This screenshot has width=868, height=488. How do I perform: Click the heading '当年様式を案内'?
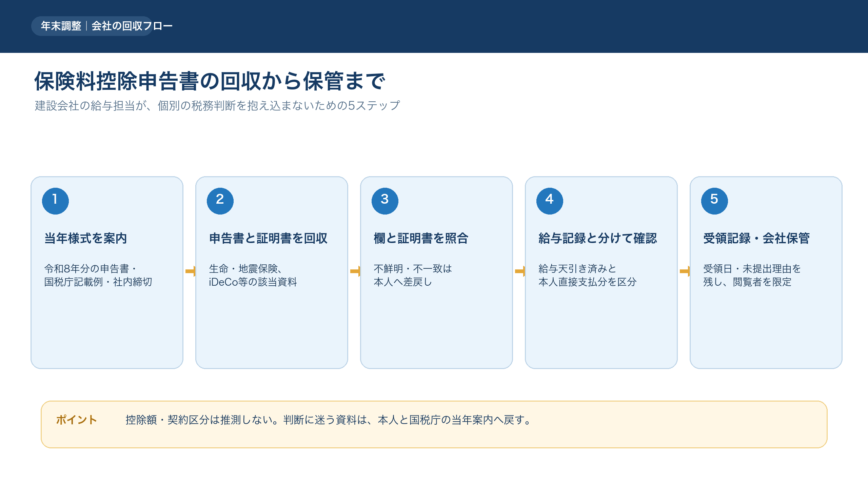pos(85,238)
